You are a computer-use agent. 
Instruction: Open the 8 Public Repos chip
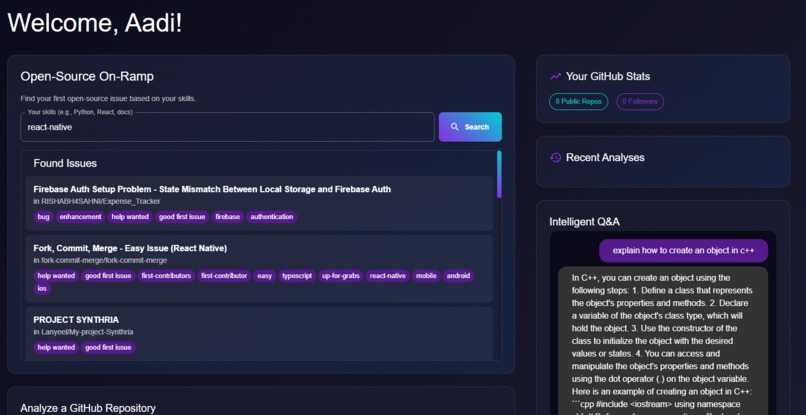tap(578, 101)
